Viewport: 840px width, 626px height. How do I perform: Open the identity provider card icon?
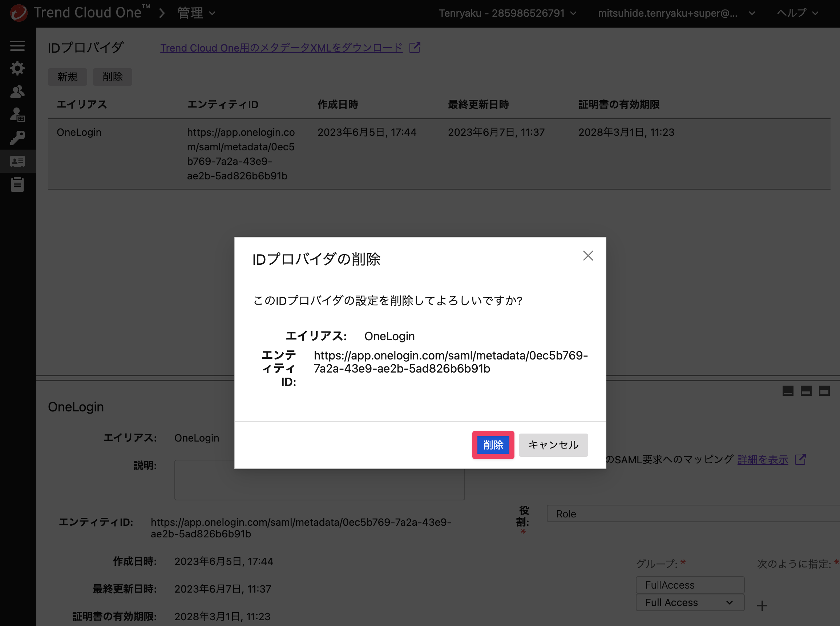(x=17, y=162)
